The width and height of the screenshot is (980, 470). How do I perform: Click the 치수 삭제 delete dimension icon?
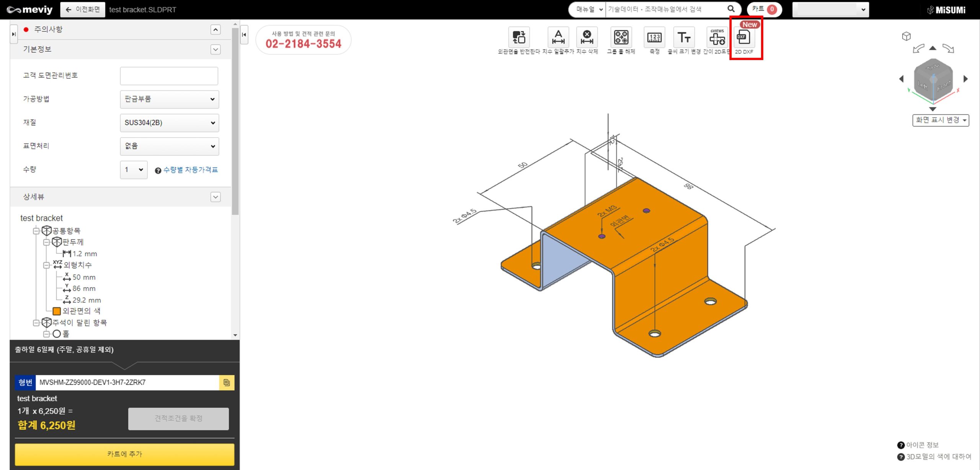[x=586, y=37]
